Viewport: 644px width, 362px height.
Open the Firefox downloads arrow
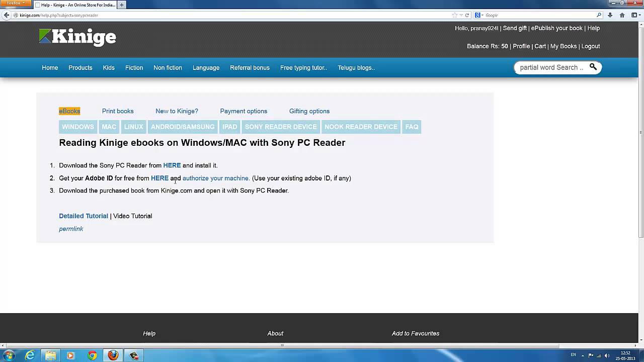(x=610, y=15)
